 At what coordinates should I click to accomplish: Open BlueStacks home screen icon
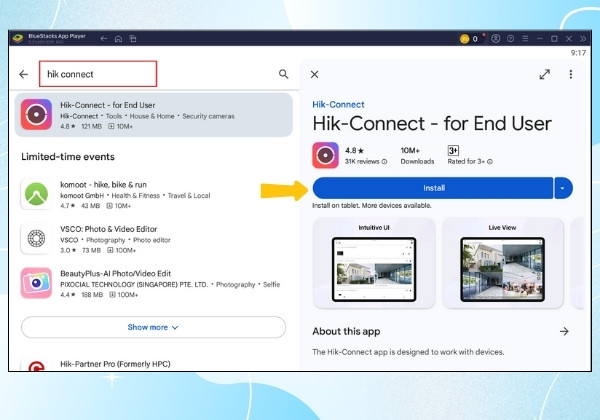[118, 39]
